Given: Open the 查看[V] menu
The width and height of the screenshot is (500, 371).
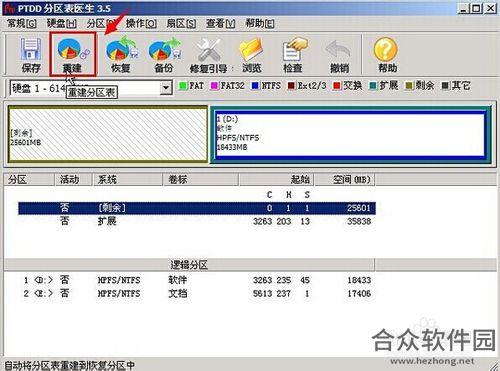Looking at the screenshot, I should (x=220, y=23).
